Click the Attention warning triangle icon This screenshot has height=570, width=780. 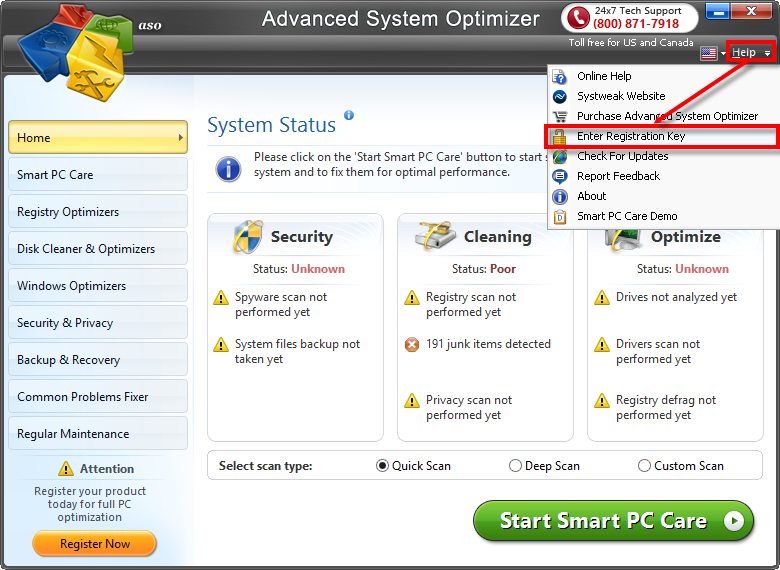point(66,469)
